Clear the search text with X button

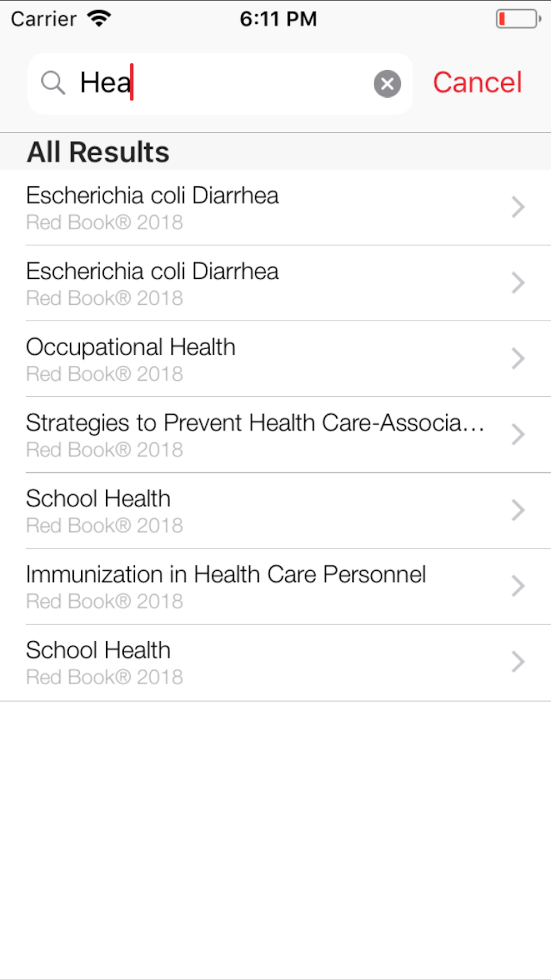click(387, 83)
